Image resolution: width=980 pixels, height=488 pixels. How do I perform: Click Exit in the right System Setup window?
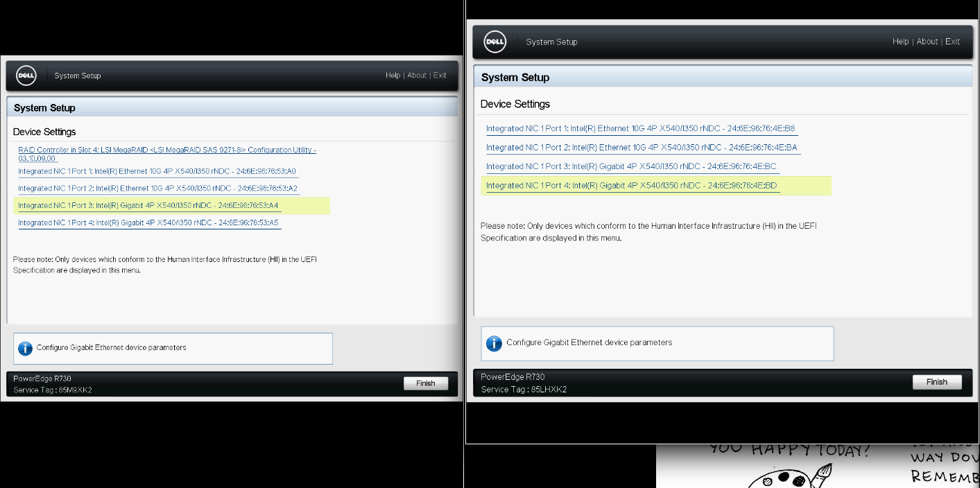[x=953, y=42]
